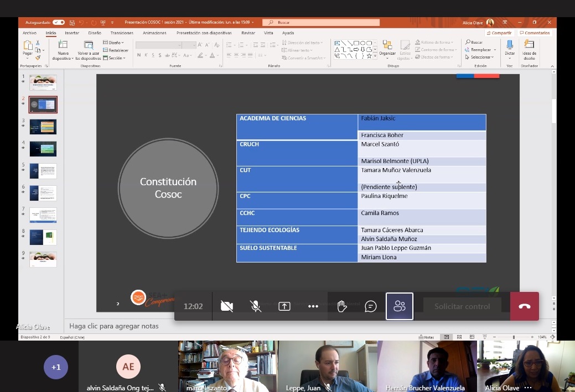575x392 pixels.
Task: Expand the Seleccionar dropdown
Action: pyautogui.click(x=480, y=57)
